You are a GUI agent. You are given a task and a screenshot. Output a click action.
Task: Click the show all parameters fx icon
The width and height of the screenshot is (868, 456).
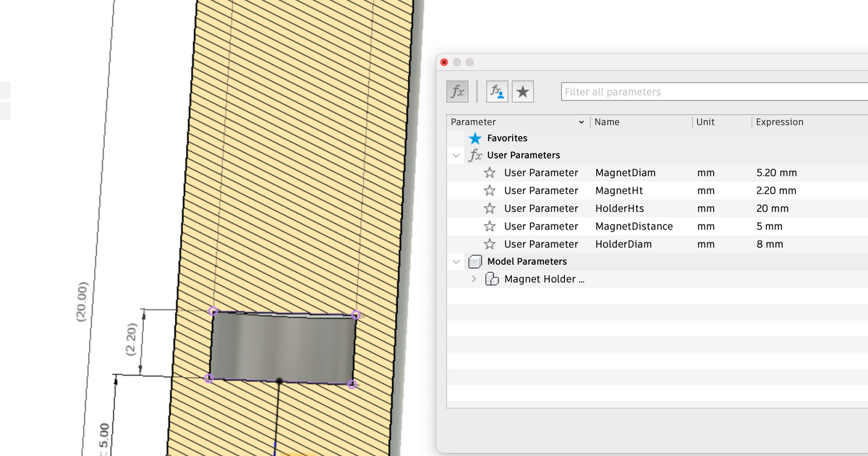point(456,90)
